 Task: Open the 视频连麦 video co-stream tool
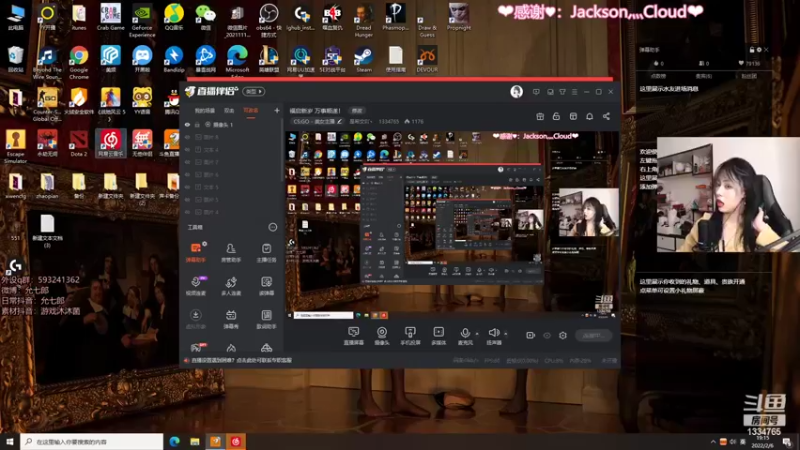(x=196, y=286)
